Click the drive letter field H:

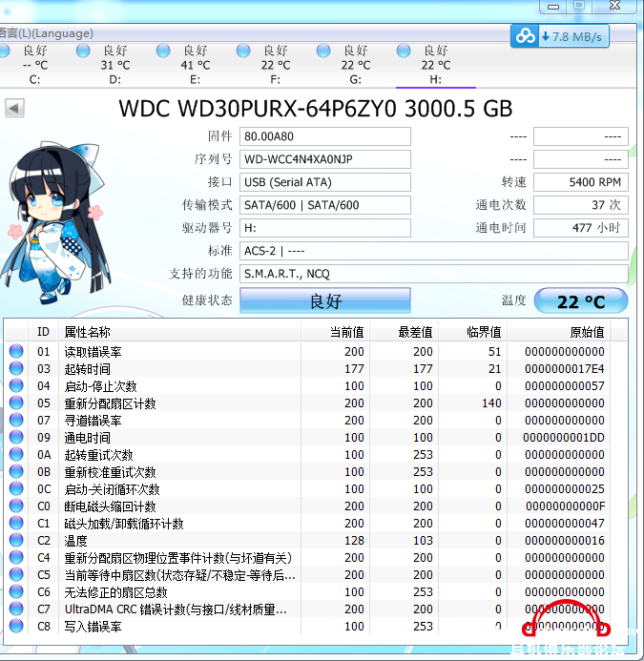325,228
